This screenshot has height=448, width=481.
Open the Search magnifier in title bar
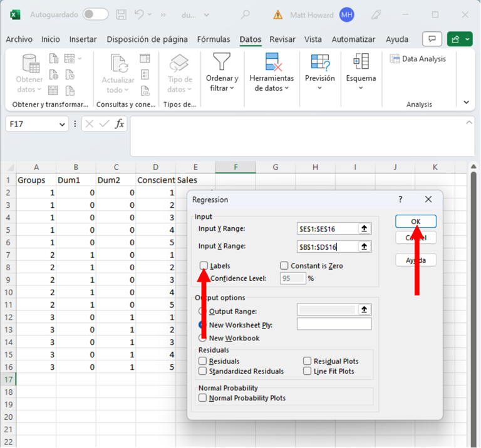point(246,14)
